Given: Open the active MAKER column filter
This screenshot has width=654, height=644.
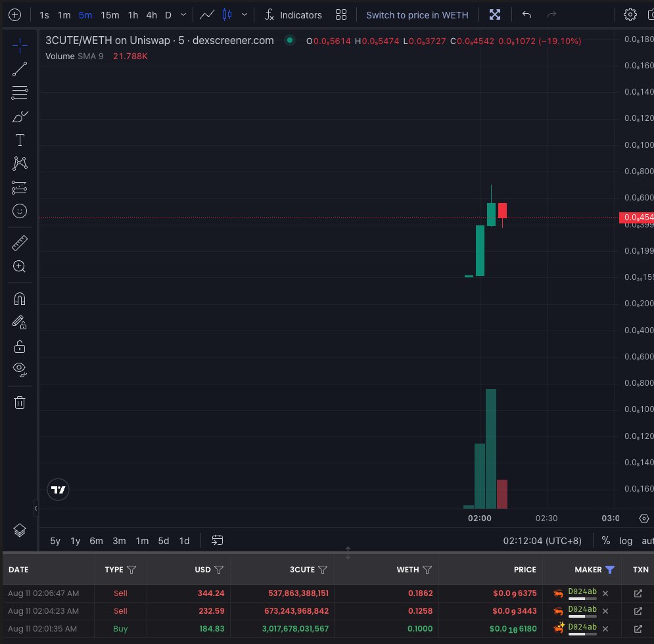Looking at the screenshot, I should (610, 570).
